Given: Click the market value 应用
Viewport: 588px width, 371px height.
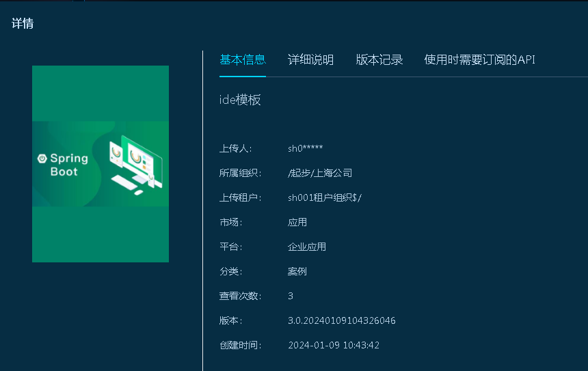Looking at the screenshot, I should [x=297, y=223].
